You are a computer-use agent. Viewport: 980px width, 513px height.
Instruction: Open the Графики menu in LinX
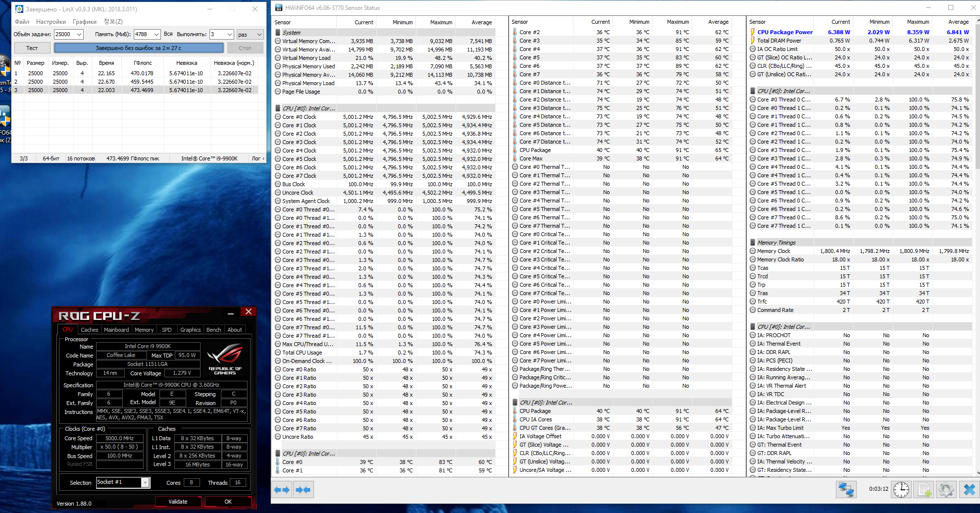pos(85,22)
